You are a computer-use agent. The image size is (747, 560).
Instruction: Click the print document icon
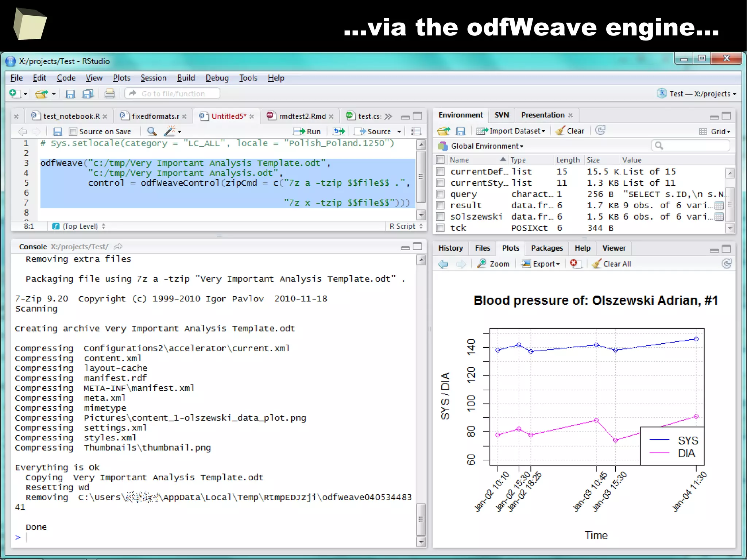109,94
